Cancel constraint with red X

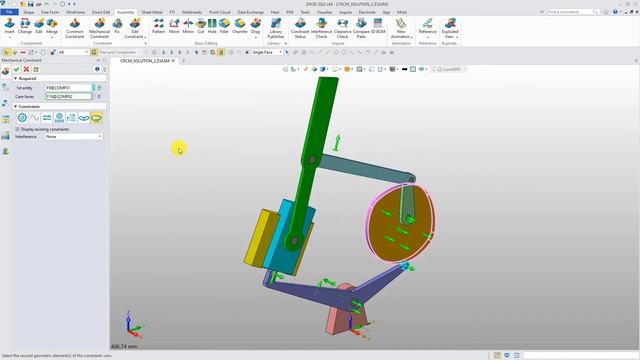pos(26,69)
